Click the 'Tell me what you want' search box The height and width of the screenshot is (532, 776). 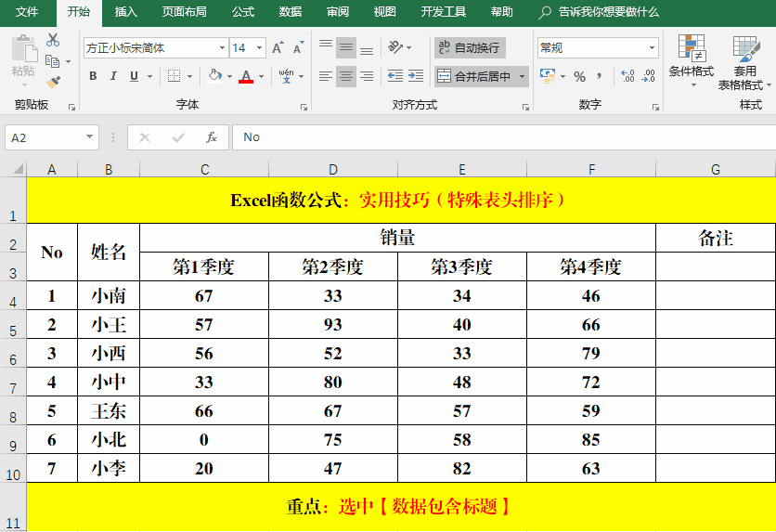pos(608,12)
